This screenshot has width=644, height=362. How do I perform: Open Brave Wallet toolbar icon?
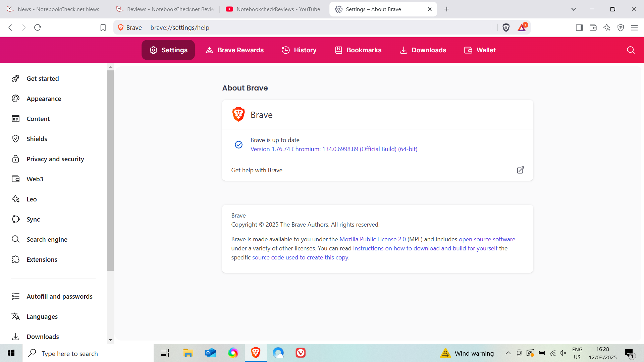point(593,27)
